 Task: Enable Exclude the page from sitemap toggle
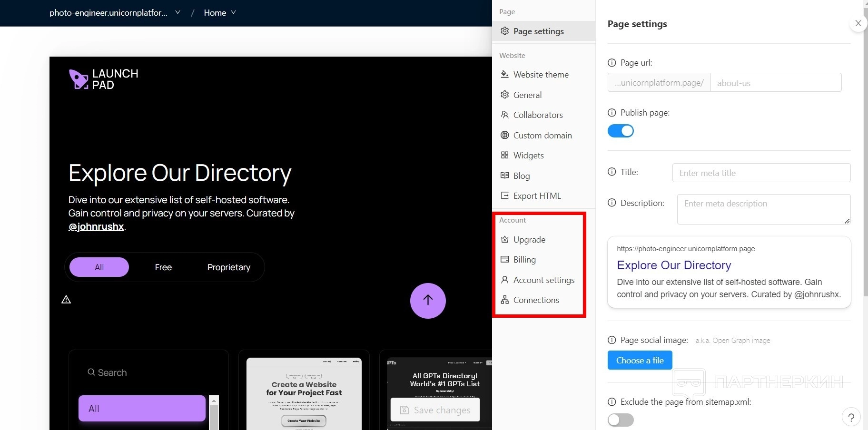click(621, 420)
